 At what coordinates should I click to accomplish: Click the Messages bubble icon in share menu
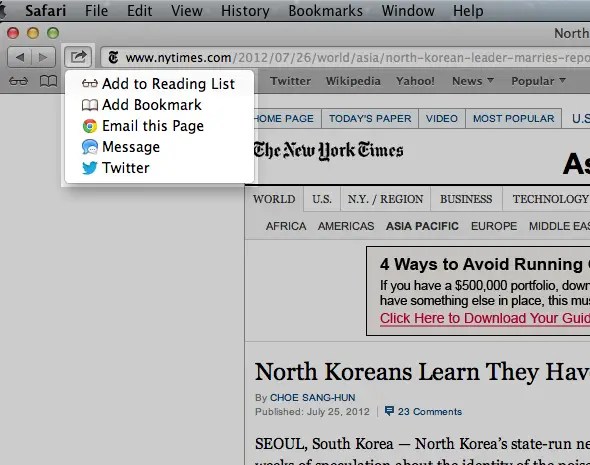coord(90,147)
